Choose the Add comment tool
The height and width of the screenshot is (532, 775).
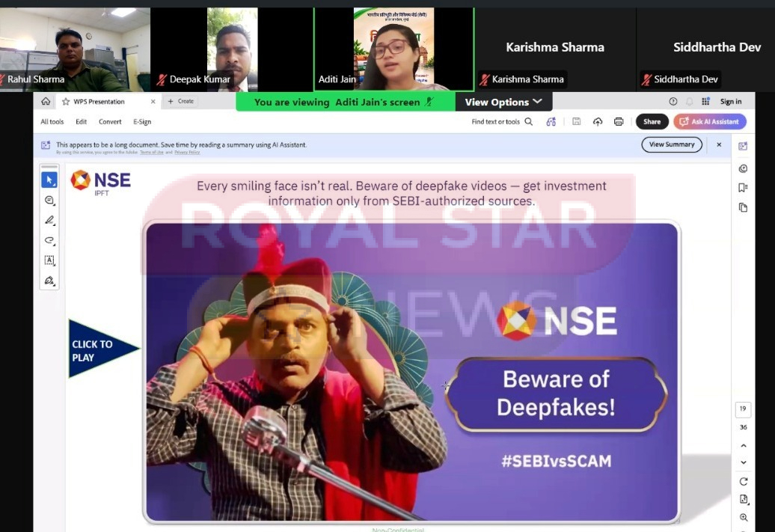pos(49,201)
